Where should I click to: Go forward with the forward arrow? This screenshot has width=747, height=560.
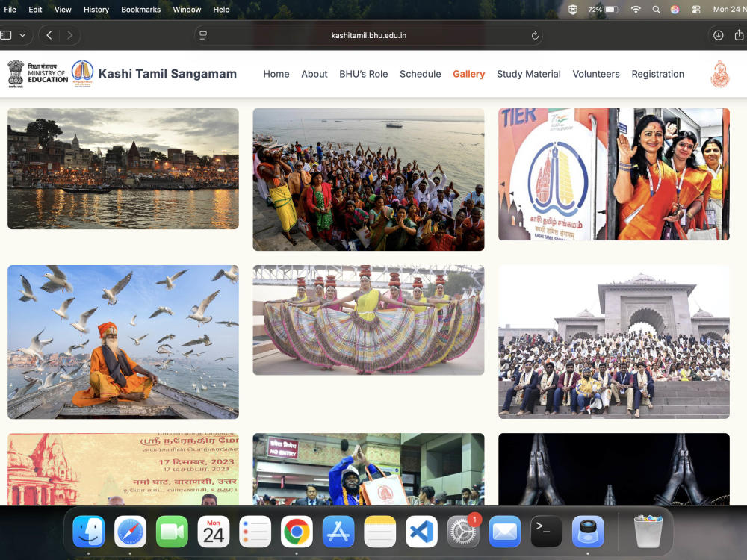coord(69,35)
